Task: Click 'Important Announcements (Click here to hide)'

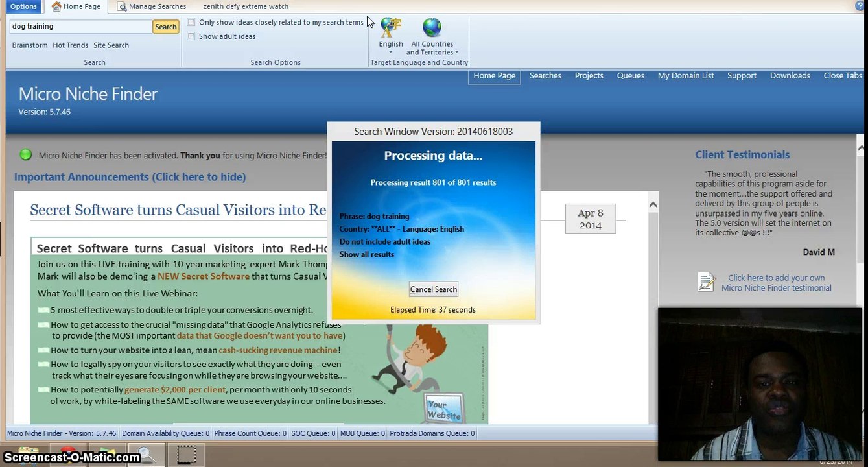Action: [130, 177]
